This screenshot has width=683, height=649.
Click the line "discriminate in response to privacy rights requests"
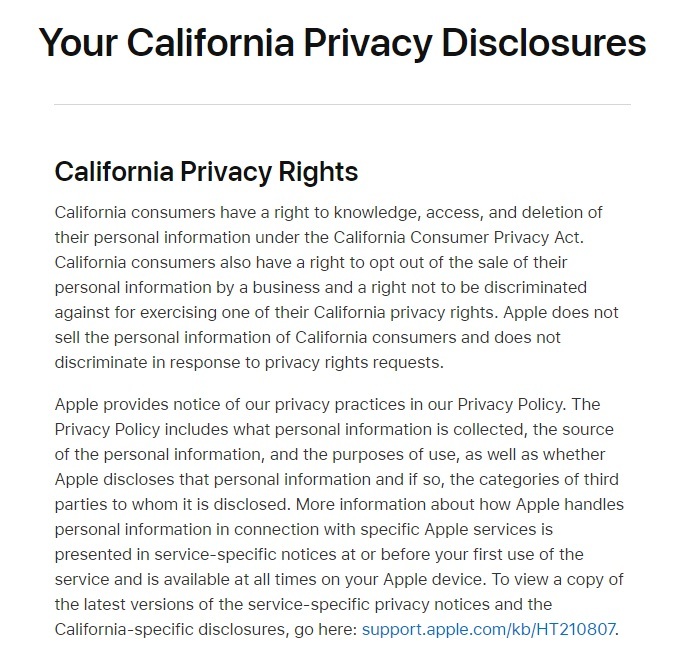pyautogui.click(x=249, y=362)
